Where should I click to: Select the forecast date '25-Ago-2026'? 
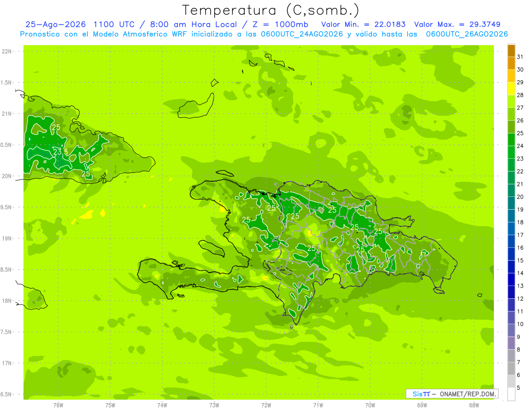55,25
